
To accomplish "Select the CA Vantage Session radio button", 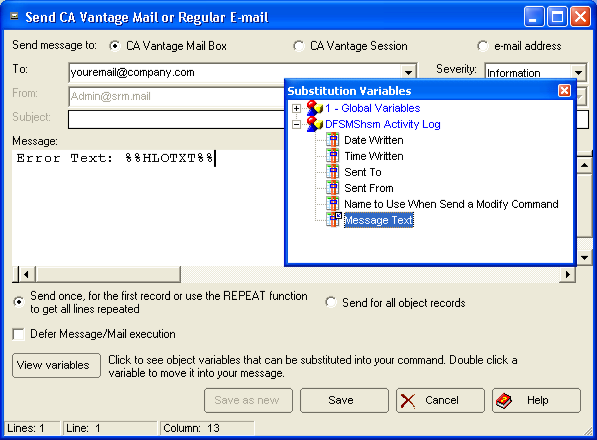I will pyautogui.click(x=298, y=46).
